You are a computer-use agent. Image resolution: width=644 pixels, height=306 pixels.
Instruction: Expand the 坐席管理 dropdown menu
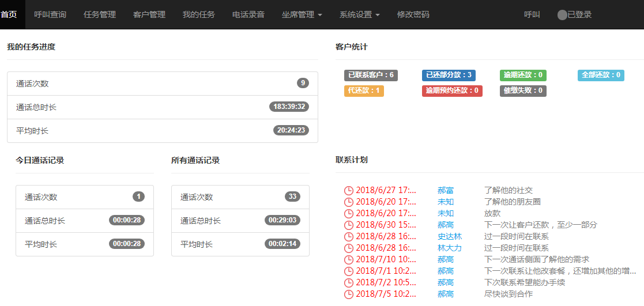pos(302,14)
